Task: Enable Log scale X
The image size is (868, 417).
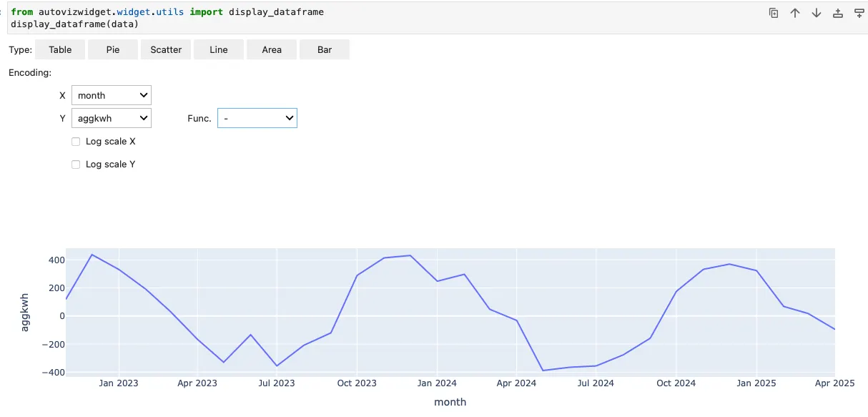Action: [x=76, y=141]
